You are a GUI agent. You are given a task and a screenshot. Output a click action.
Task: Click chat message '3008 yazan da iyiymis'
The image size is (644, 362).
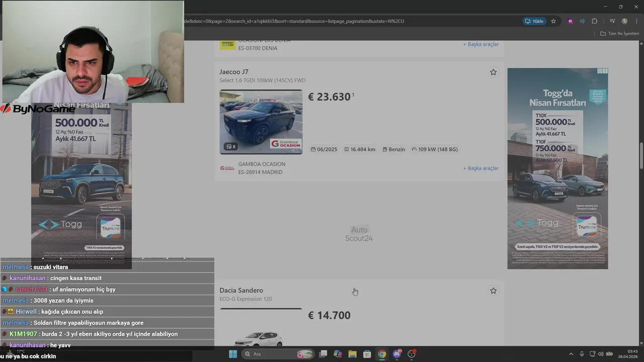pos(63,301)
